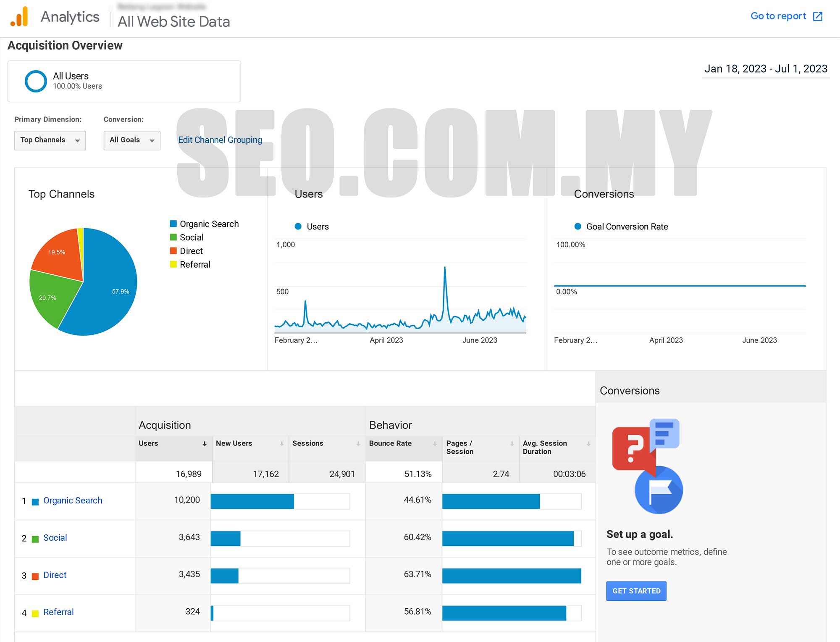Click the 3,435 users value
This screenshot has width=840, height=642.
[189, 574]
